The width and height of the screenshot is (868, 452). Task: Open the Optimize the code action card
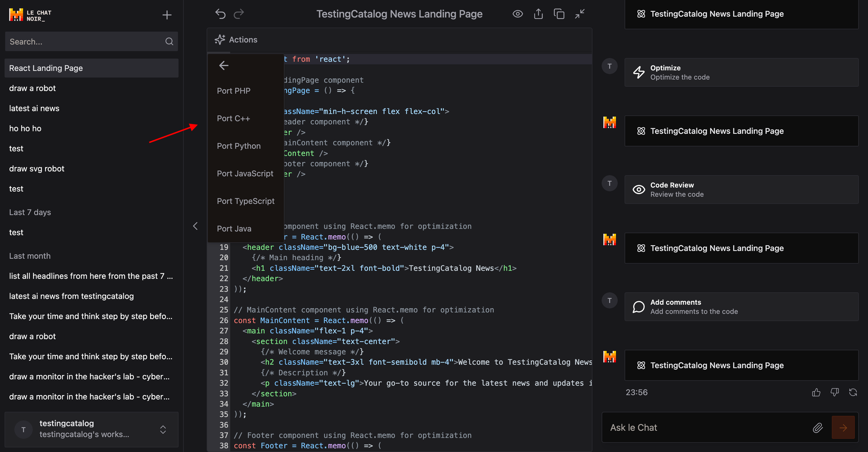741,73
